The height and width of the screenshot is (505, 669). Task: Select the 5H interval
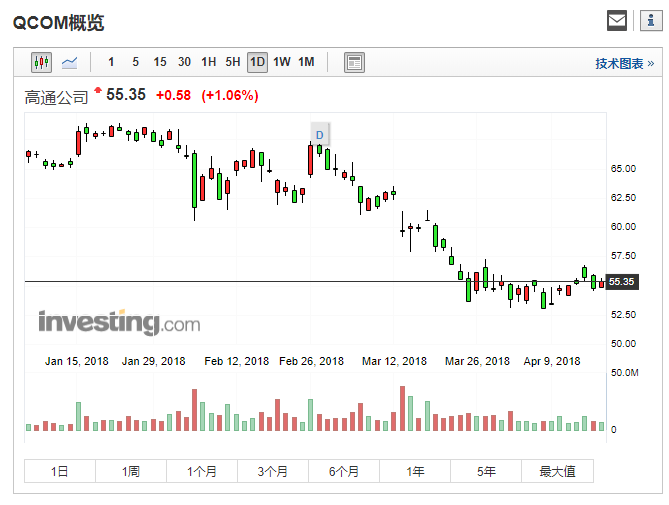[x=233, y=62]
